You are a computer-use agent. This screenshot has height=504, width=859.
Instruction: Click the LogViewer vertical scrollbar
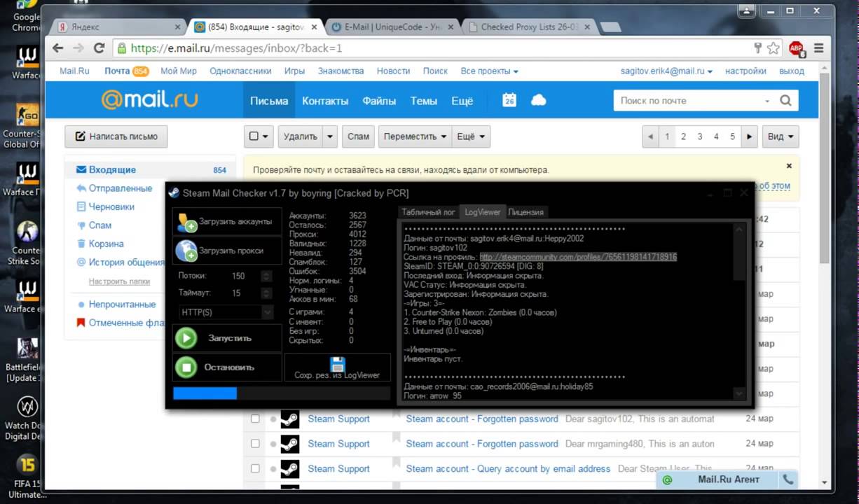tap(738, 311)
